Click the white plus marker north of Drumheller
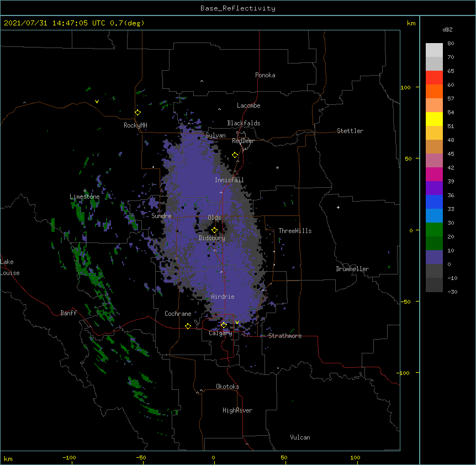This screenshot has height=465, width=476. point(338,207)
